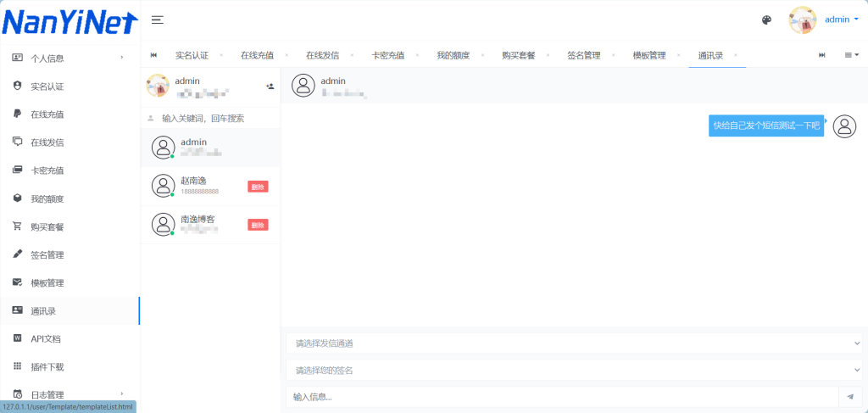
Task: Open the theme palette icon
Action: [x=766, y=20]
